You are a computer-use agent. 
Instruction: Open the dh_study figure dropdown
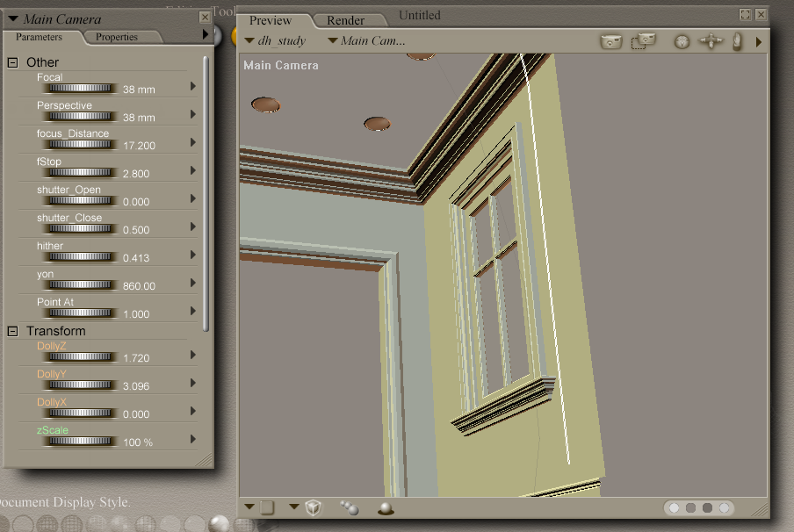coord(274,40)
